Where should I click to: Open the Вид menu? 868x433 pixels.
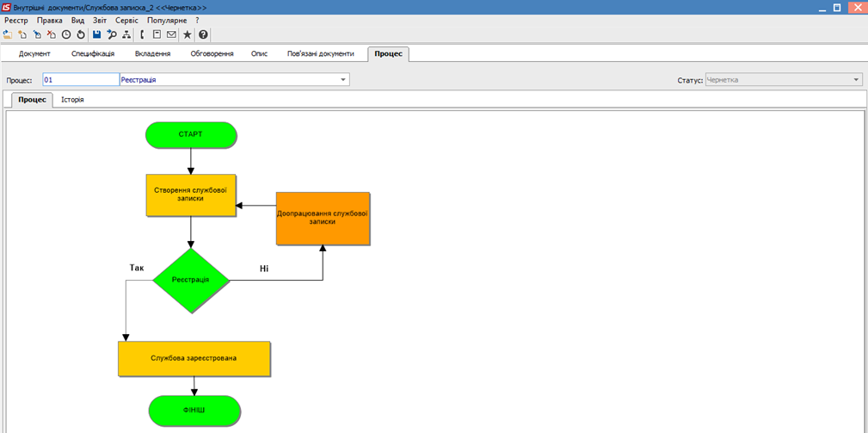78,20
